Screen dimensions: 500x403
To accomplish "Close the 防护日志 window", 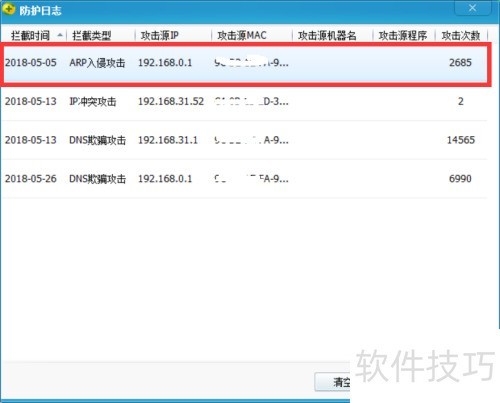I will click(x=472, y=8).
